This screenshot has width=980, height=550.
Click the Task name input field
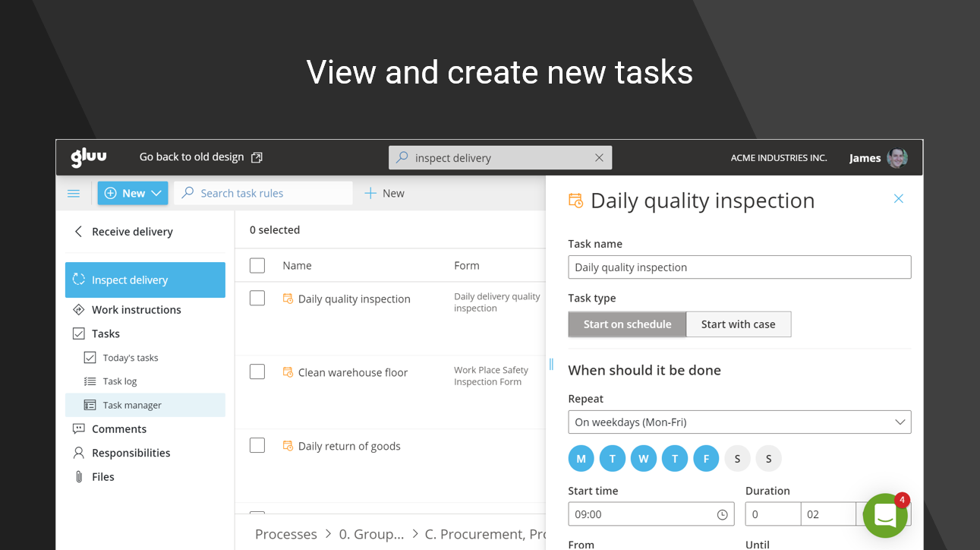[739, 267]
